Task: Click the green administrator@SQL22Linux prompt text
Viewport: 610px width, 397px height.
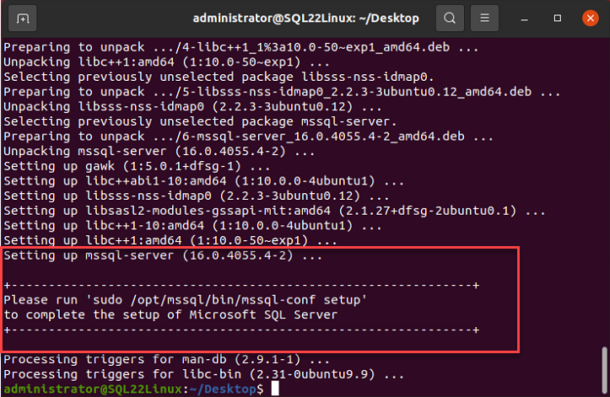Action: 93,389
